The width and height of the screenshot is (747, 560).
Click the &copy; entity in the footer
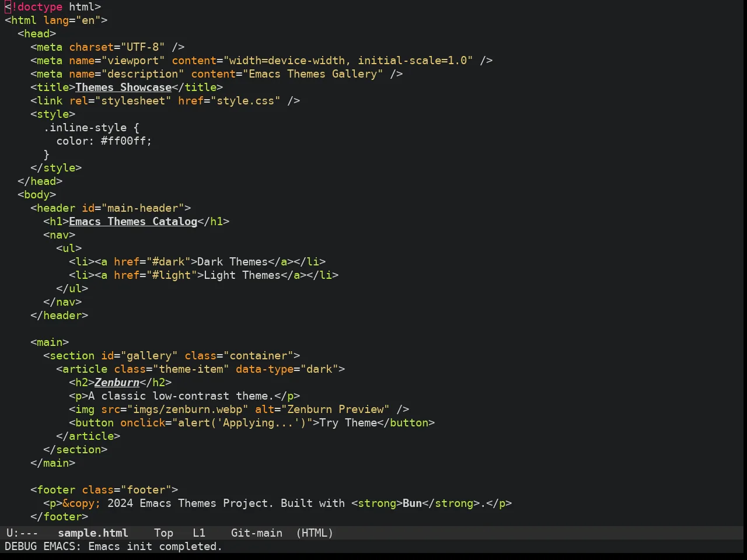point(82,503)
